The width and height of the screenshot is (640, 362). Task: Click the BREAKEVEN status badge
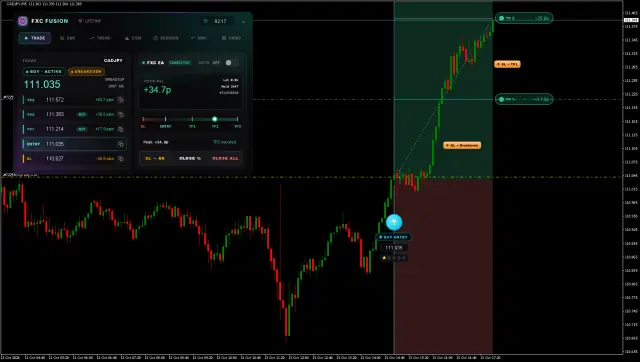click(x=86, y=71)
